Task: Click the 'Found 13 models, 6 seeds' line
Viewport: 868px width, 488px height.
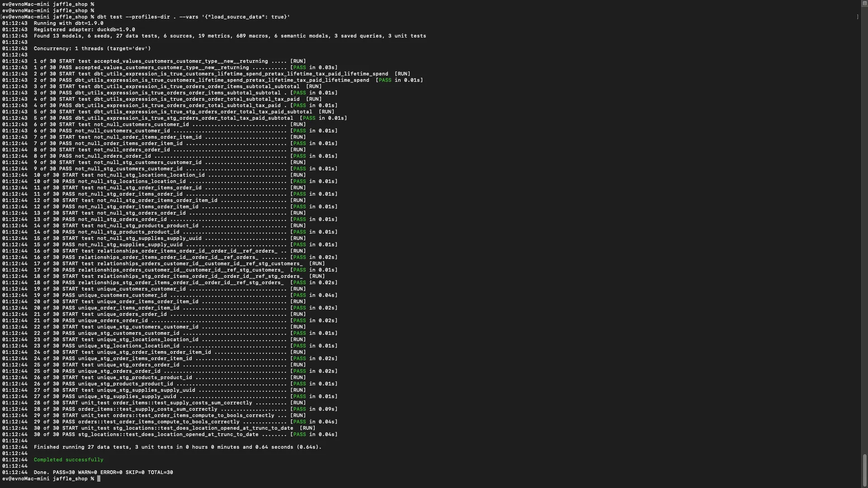Action: (x=230, y=36)
